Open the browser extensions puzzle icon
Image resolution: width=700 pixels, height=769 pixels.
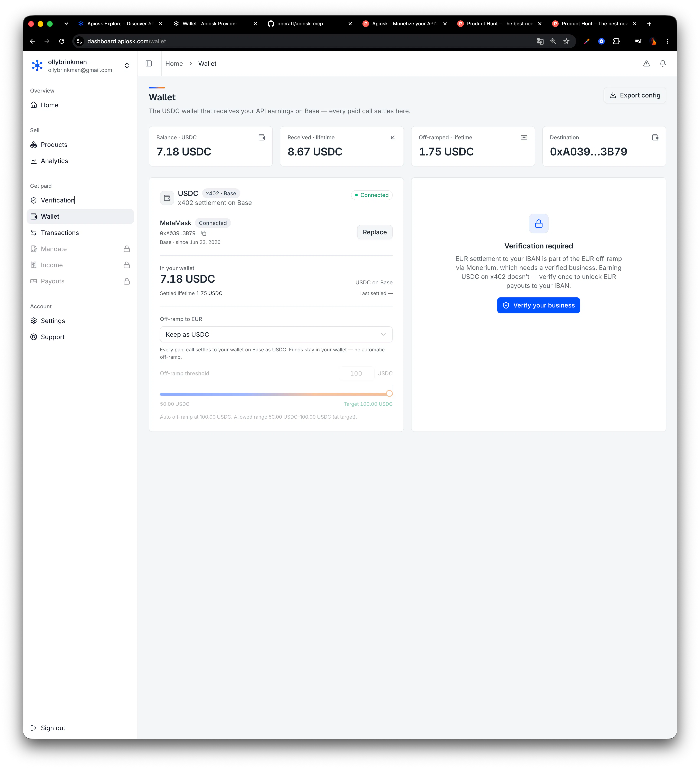(x=616, y=41)
